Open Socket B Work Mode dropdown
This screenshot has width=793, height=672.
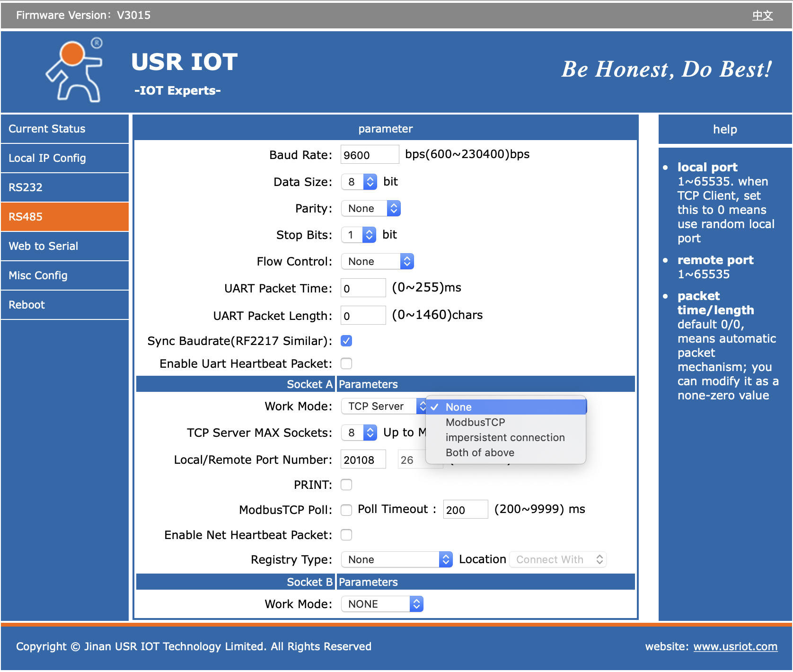382,604
